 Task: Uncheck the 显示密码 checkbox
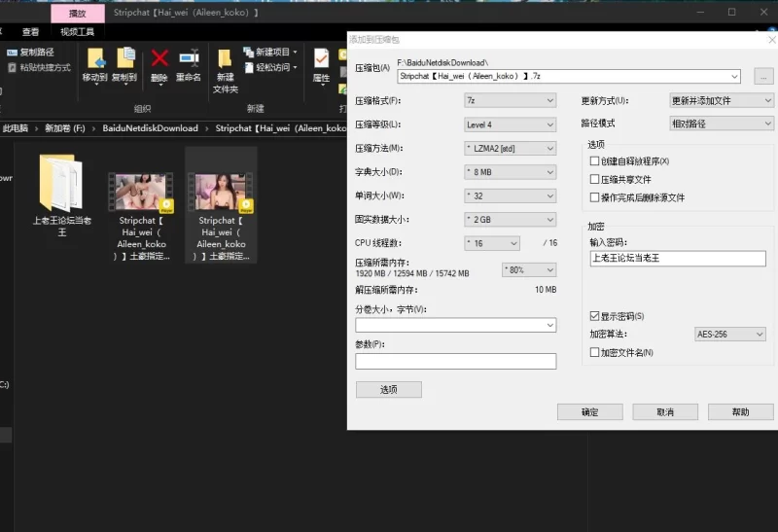(594, 316)
